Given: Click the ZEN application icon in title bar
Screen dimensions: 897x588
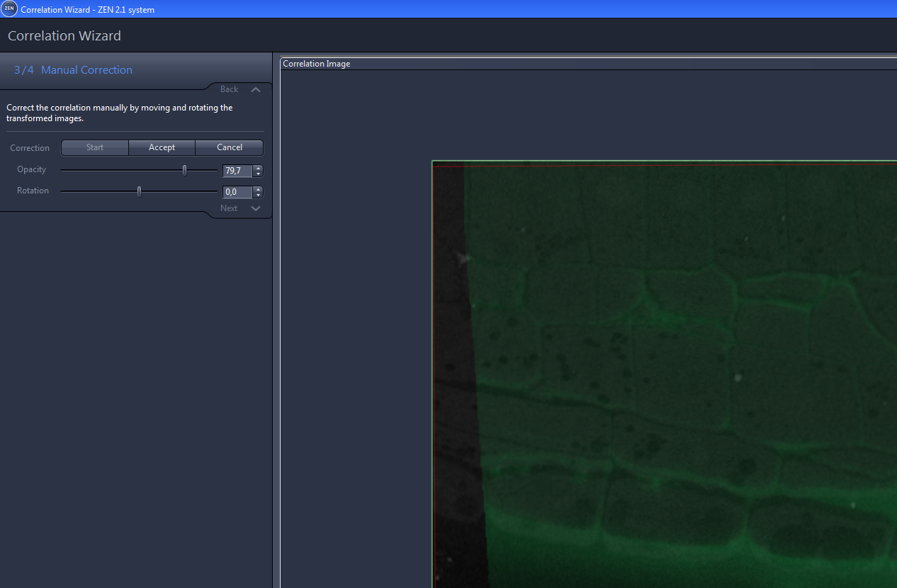Looking at the screenshot, I should [x=10, y=9].
